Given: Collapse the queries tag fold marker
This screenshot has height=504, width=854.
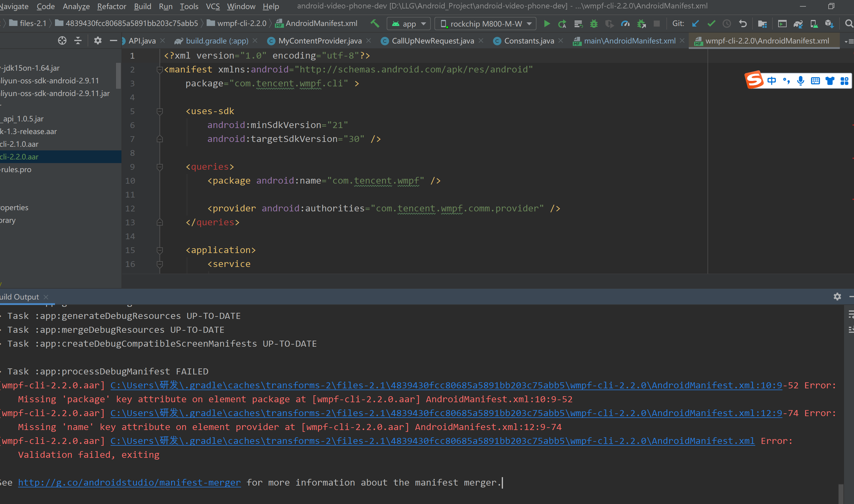Looking at the screenshot, I should coord(160,167).
